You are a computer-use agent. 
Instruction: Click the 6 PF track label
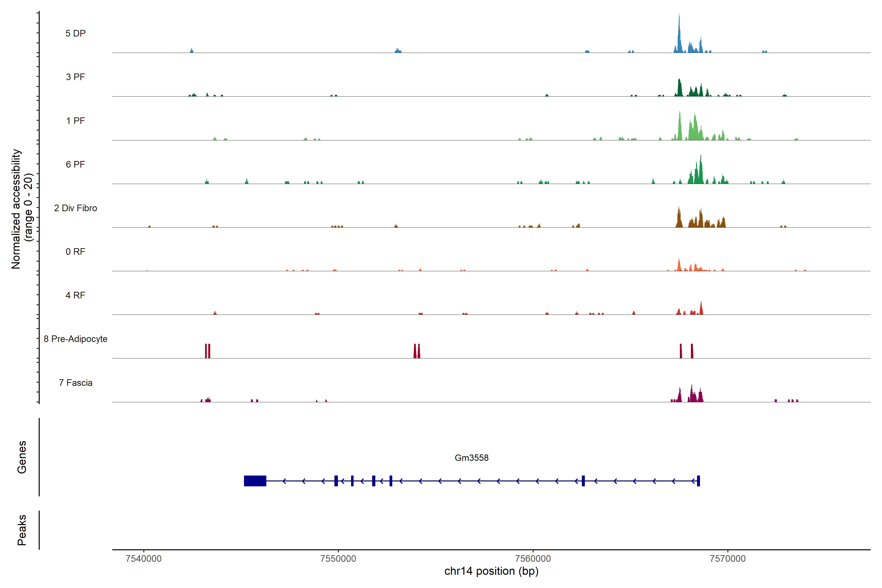tap(75, 164)
